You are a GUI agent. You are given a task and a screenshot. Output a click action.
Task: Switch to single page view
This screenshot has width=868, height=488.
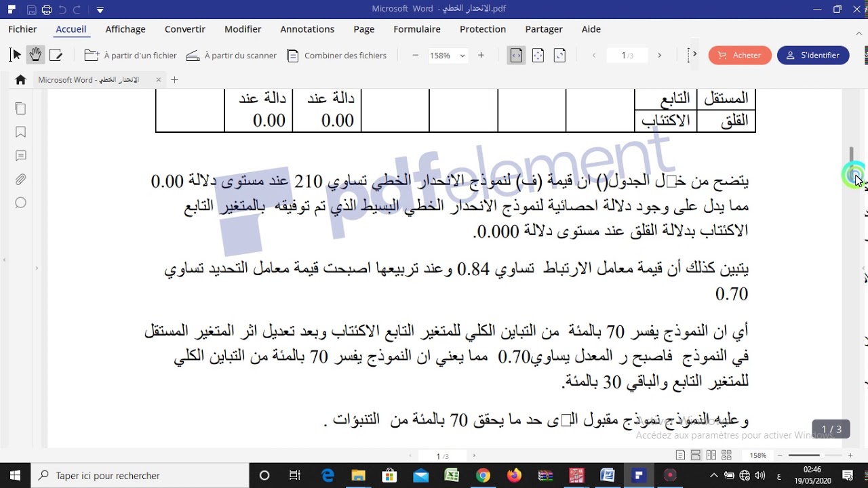(680, 455)
